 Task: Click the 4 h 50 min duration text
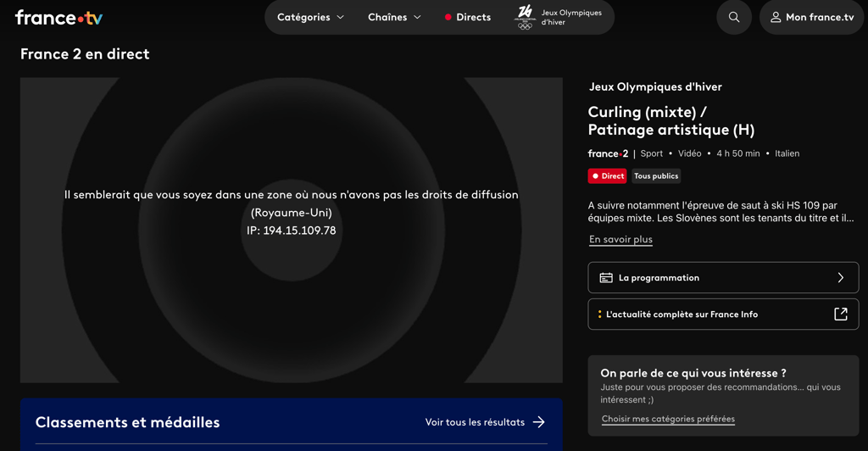coord(738,153)
